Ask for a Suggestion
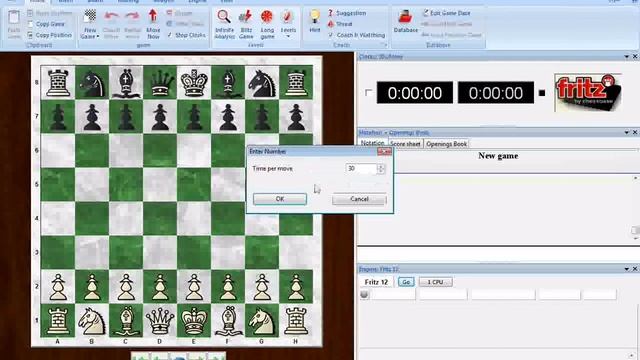This screenshot has width=640, height=360. 347,13
